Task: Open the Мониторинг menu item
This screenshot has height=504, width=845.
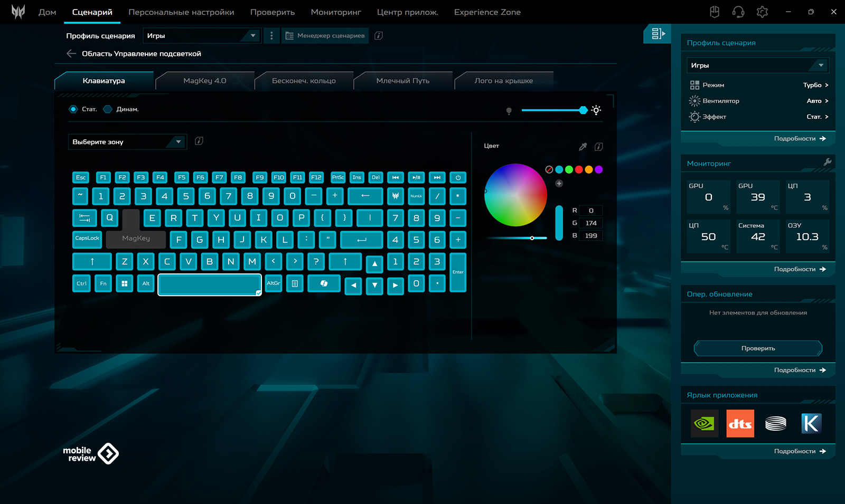Action: click(336, 12)
